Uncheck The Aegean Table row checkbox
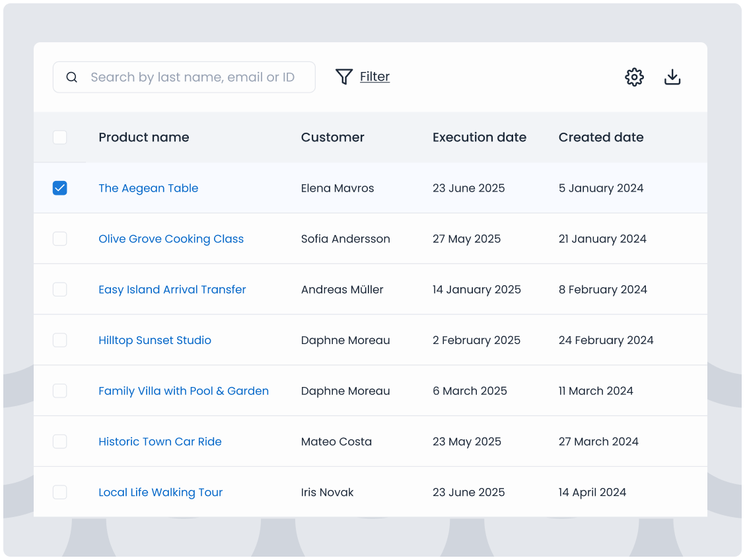 click(x=60, y=188)
